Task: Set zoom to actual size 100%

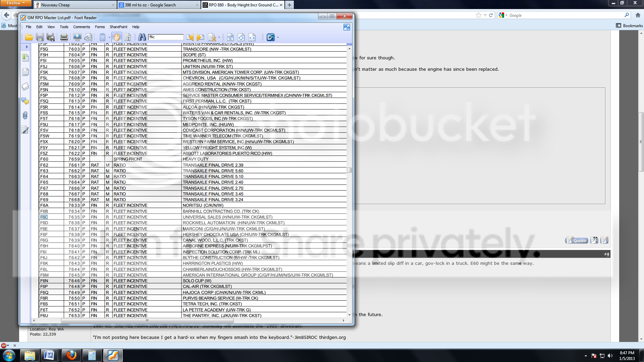Action: [230, 37]
